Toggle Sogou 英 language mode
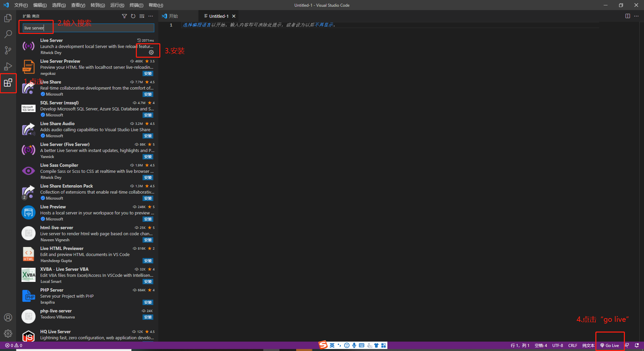This screenshot has width=644, height=351. pos(332,345)
